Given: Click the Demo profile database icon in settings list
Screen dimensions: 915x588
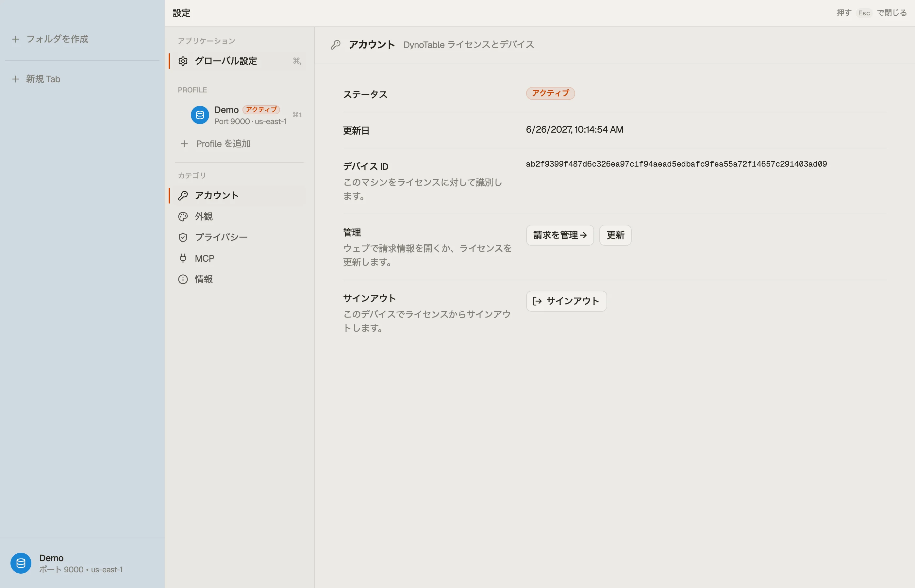Looking at the screenshot, I should (200, 115).
